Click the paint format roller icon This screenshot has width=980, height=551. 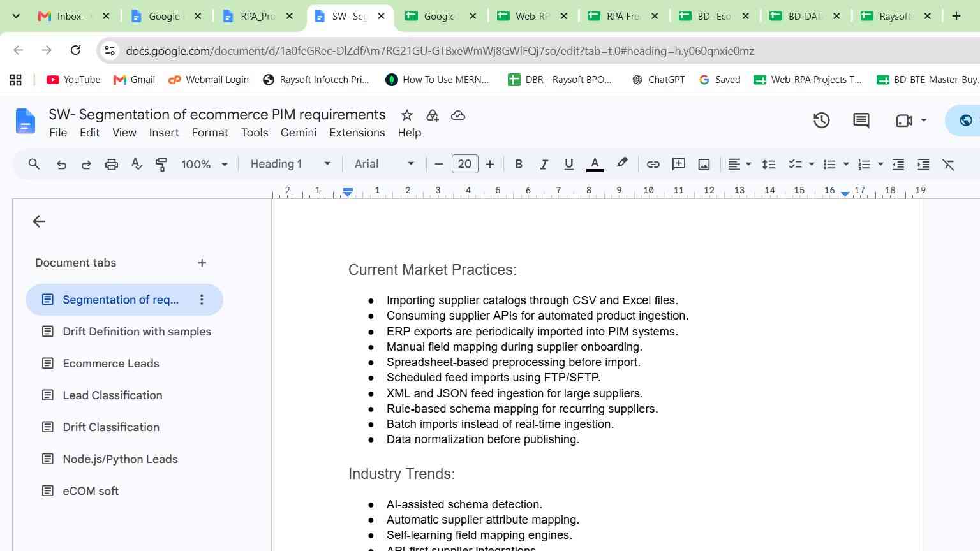pos(161,165)
